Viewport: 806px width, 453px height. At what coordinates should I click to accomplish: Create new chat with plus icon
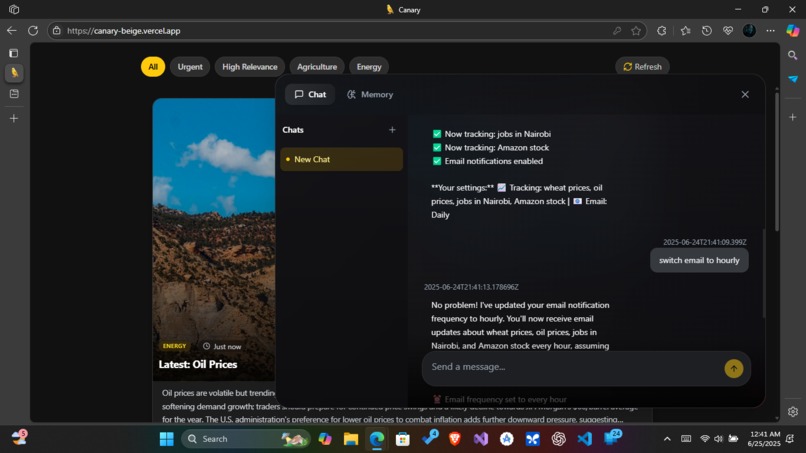(392, 130)
